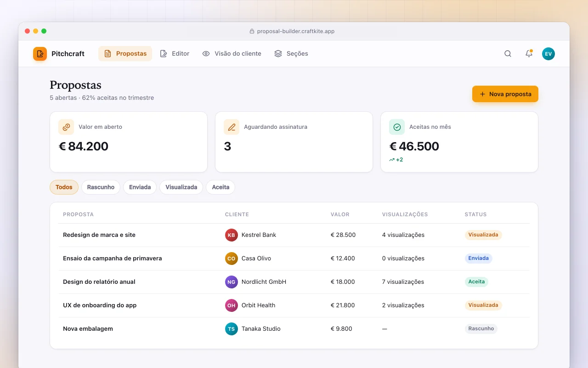Click the CO avatar for Casa Olivo
The width and height of the screenshot is (588, 368).
232,259
